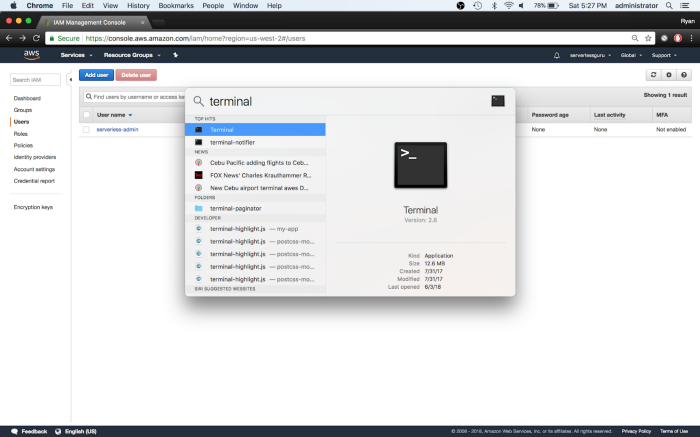Refresh the IAM users list
This screenshot has width=700, height=437.
654,75
